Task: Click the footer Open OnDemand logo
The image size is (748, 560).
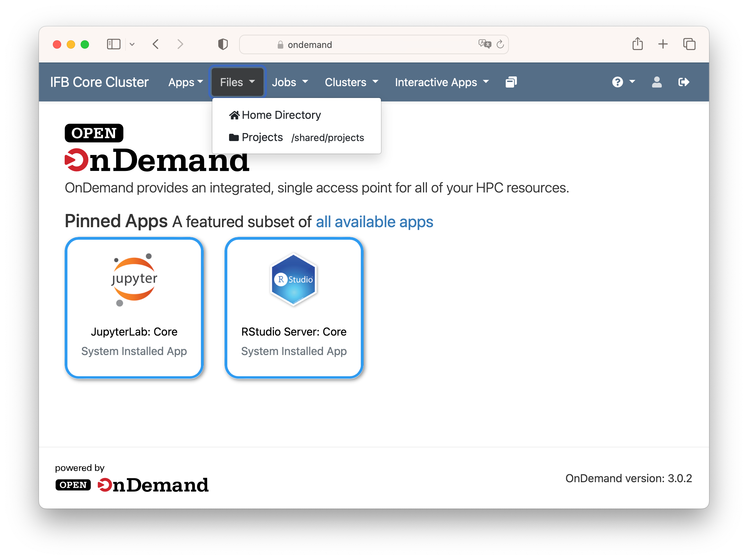Action: click(132, 485)
